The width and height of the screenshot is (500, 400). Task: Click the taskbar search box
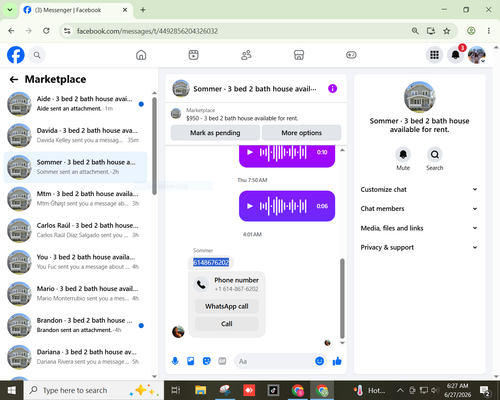[93, 390]
